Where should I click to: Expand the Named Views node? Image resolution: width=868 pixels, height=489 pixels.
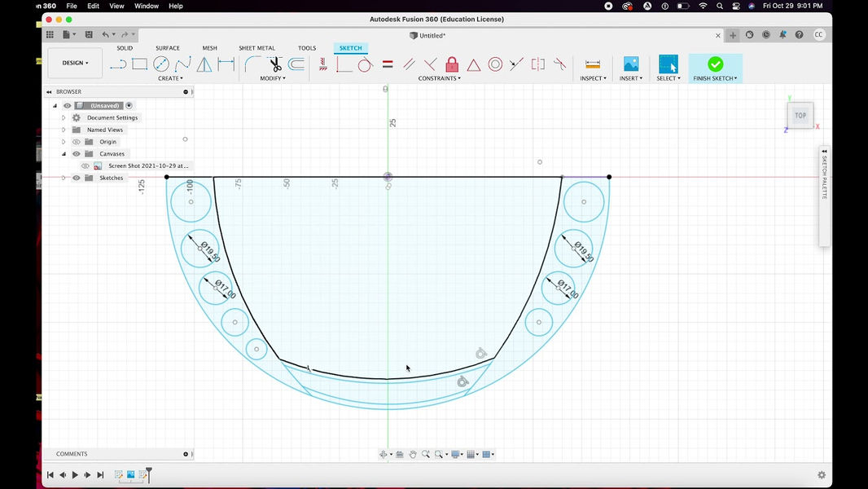click(64, 130)
